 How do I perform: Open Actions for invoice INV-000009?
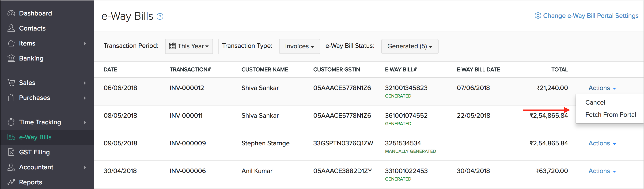click(602, 143)
